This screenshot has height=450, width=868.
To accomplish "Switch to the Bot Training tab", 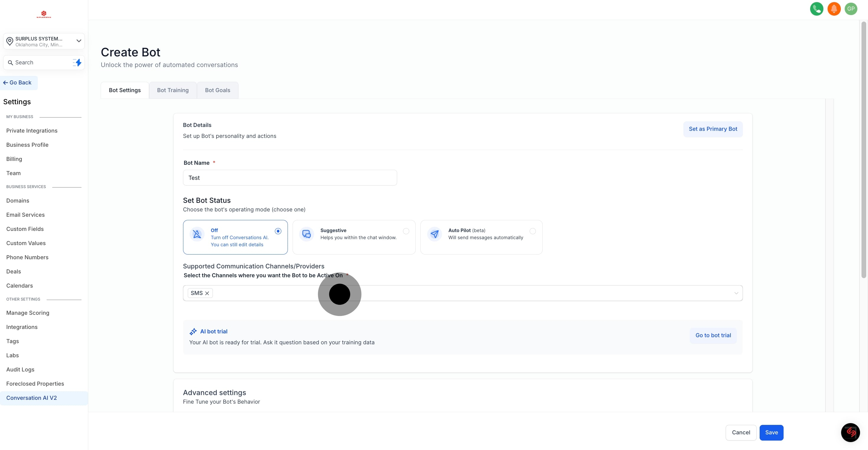I will point(172,90).
